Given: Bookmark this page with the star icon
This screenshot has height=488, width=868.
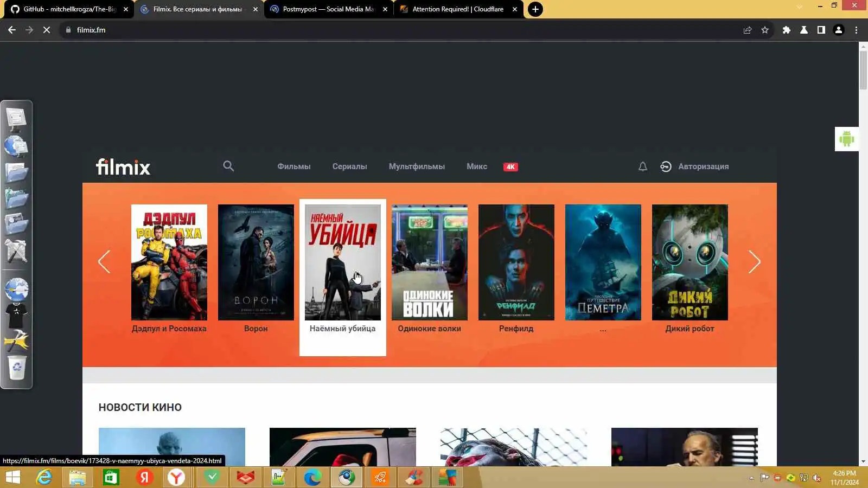Looking at the screenshot, I should pyautogui.click(x=765, y=30).
